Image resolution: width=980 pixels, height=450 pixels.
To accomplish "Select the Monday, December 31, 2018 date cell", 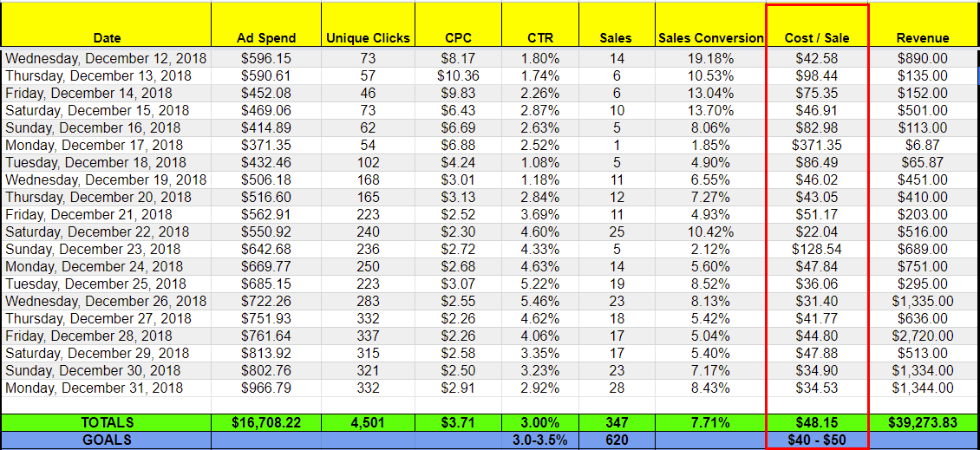I will pos(107,388).
